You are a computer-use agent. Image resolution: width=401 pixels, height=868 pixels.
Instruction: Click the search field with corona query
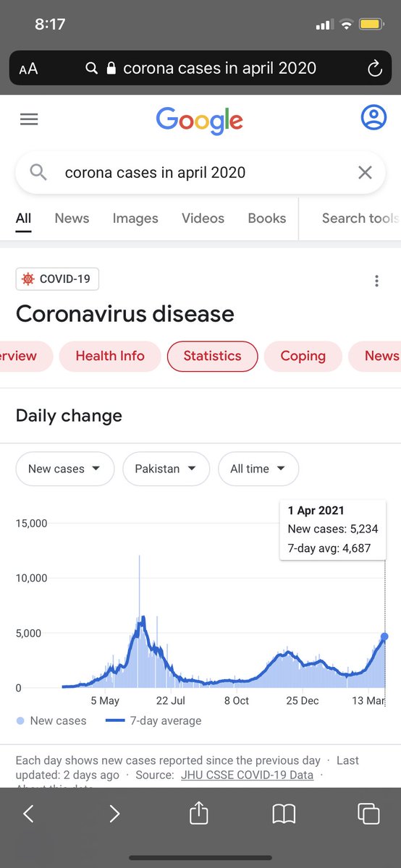[200, 172]
